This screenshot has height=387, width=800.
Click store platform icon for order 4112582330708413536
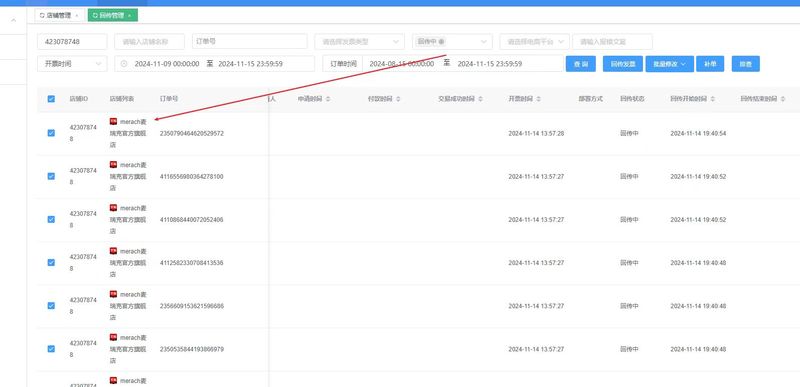click(x=113, y=251)
